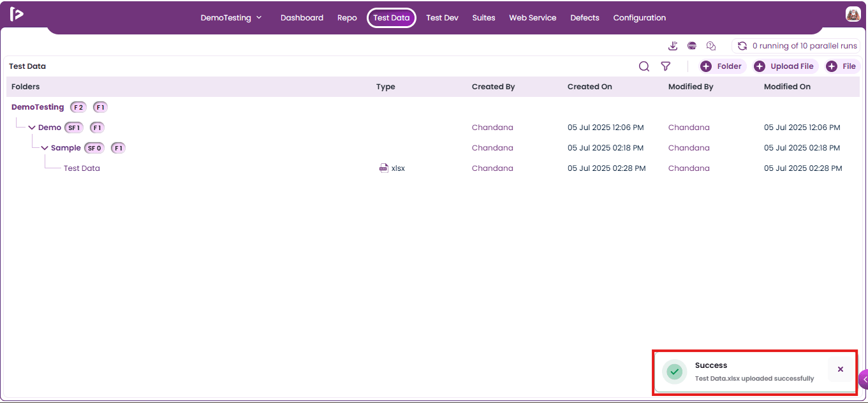This screenshot has width=868, height=403.
Task: Click the Modified On column header
Action: tap(788, 87)
